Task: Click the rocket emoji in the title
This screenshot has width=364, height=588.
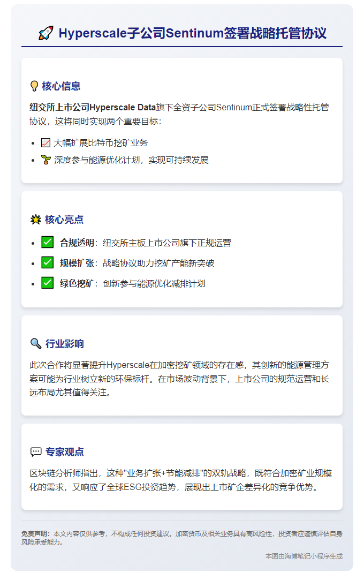Action: 45,33
